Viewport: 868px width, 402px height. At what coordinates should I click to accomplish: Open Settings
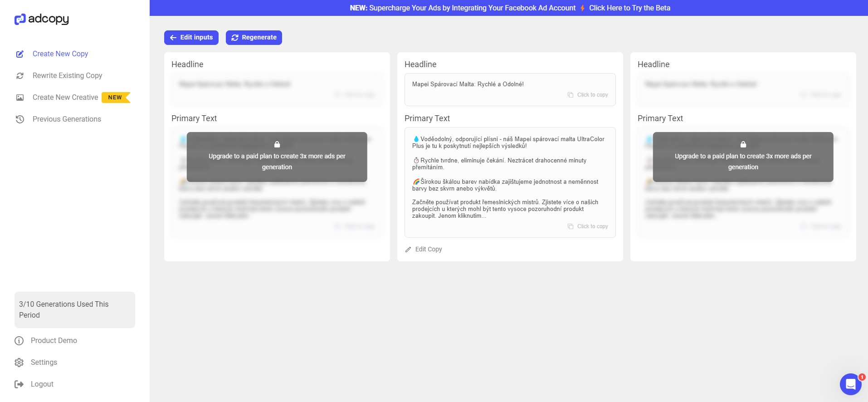[44, 362]
